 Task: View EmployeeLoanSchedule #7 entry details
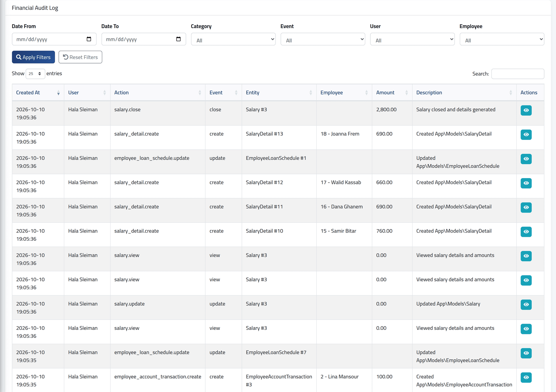click(x=526, y=353)
